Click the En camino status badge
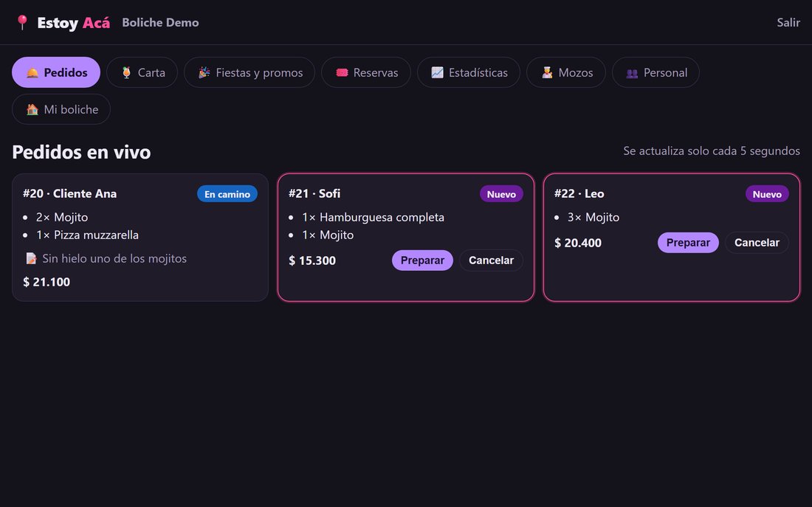Screen dimensions: 812x507 click(x=227, y=193)
